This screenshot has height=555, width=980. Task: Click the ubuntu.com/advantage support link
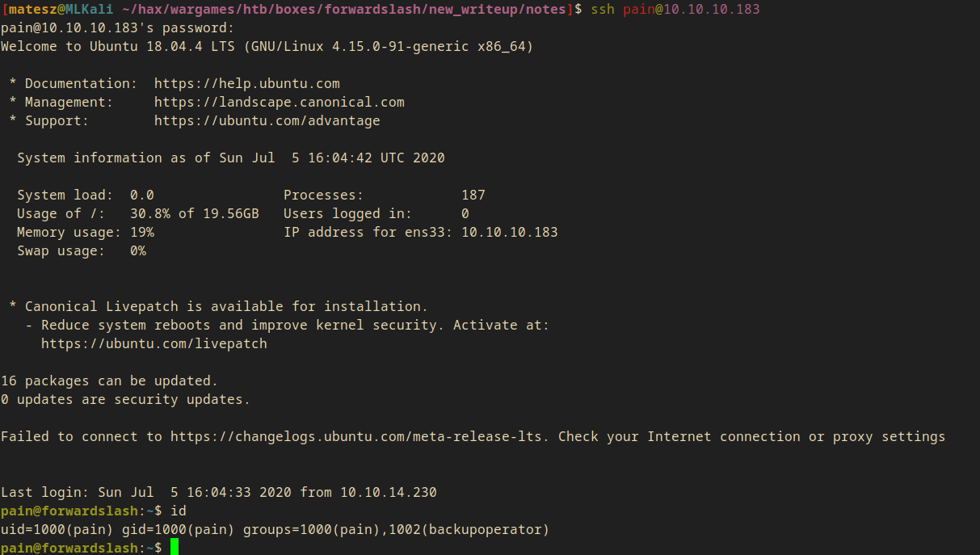coord(267,120)
